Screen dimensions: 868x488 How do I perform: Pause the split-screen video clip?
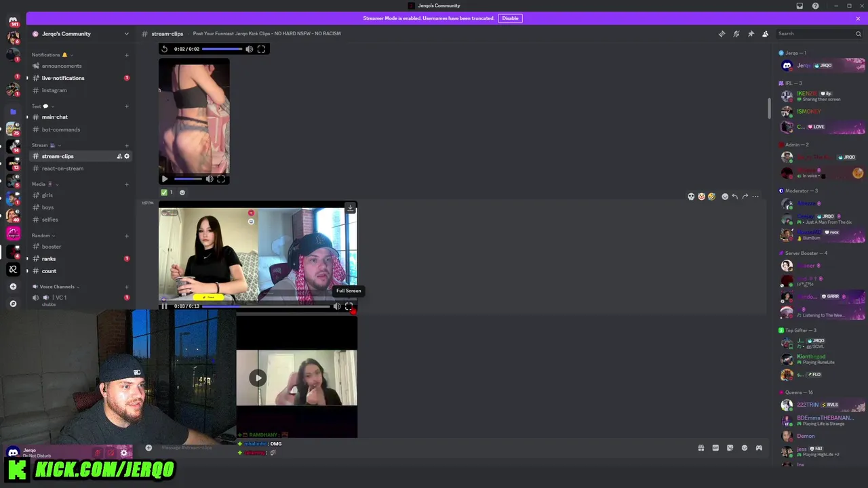164,306
